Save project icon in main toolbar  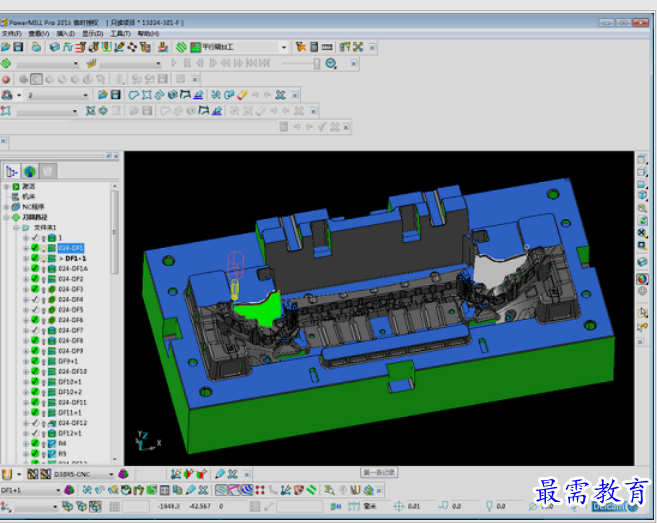(x=18, y=47)
